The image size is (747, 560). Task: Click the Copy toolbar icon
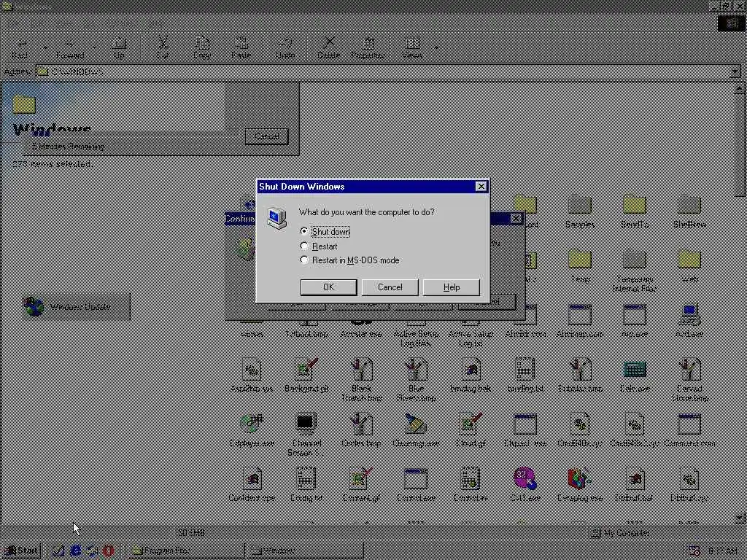[x=202, y=48]
